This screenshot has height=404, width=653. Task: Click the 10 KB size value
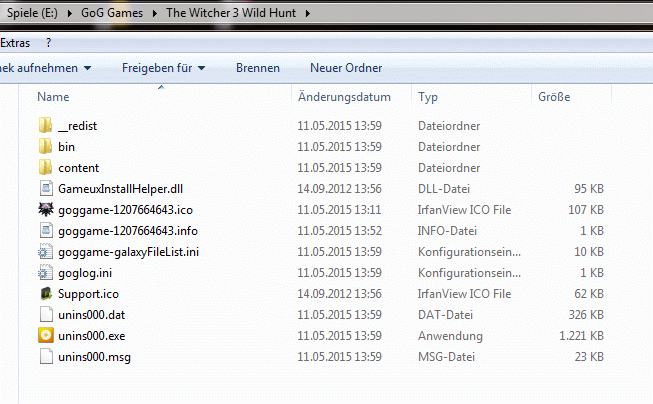coord(589,252)
